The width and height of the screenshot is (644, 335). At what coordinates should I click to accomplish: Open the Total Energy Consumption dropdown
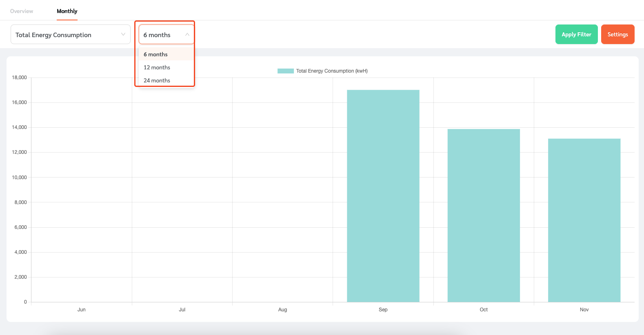tap(71, 35)
